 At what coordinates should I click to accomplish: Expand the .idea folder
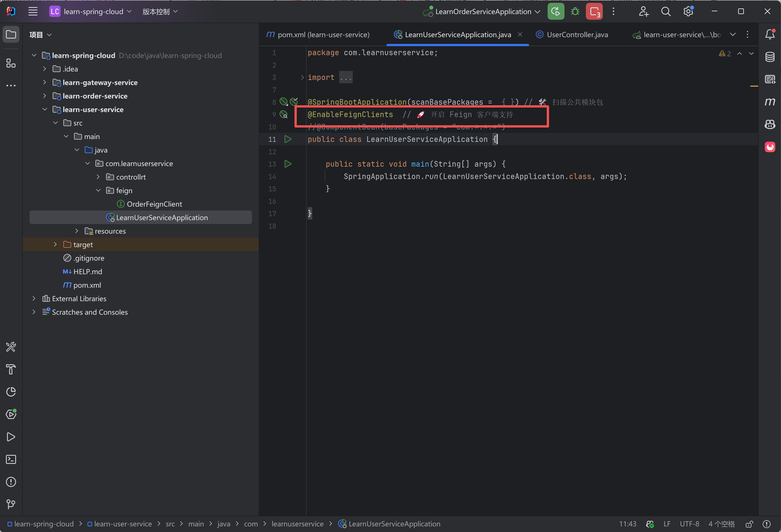pos(45,69)
